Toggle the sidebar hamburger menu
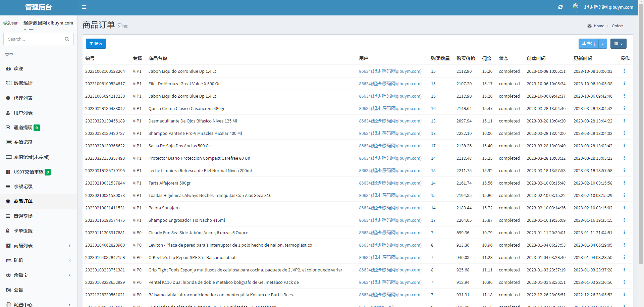Screen dimensions: 644x307 click(84, 7)
